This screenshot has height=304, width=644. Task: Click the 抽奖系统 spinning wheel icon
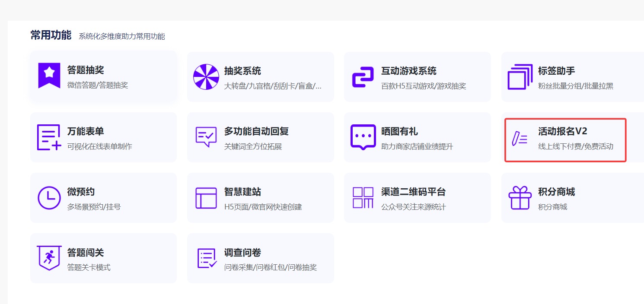tap(206, 77)
